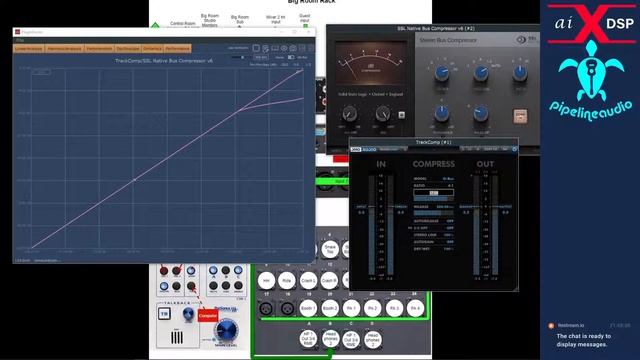640x360 pixels.
Task: Click the Rk 3 patch bay jack
Action: pos(394,308)
